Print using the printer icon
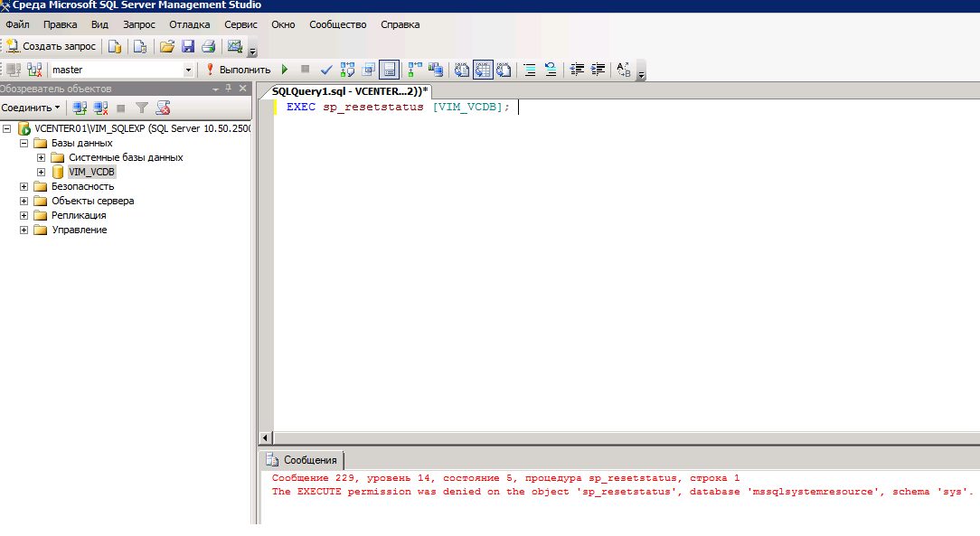The width and height of the screenshot is (980, 536). click(209, 46)
